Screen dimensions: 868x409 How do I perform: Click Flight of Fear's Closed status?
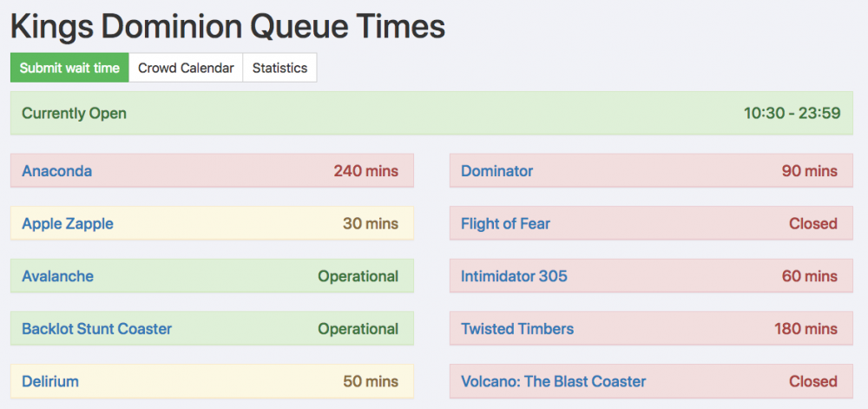coord(812,224)
